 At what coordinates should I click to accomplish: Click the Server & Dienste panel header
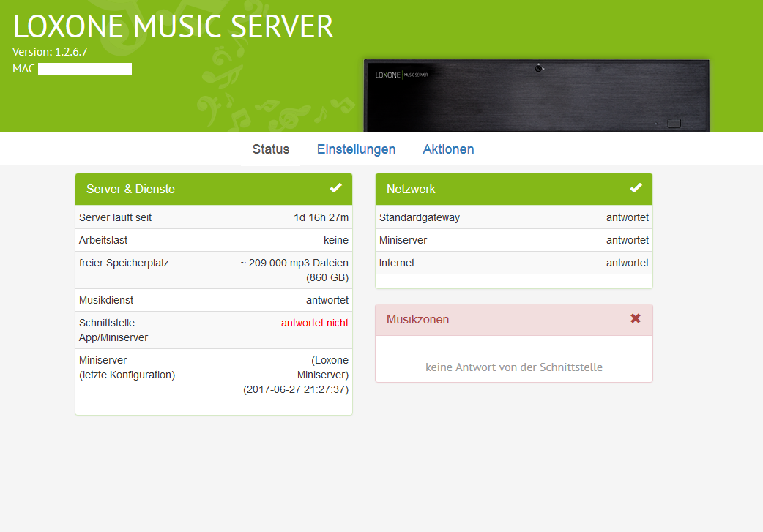click(214, 190)
